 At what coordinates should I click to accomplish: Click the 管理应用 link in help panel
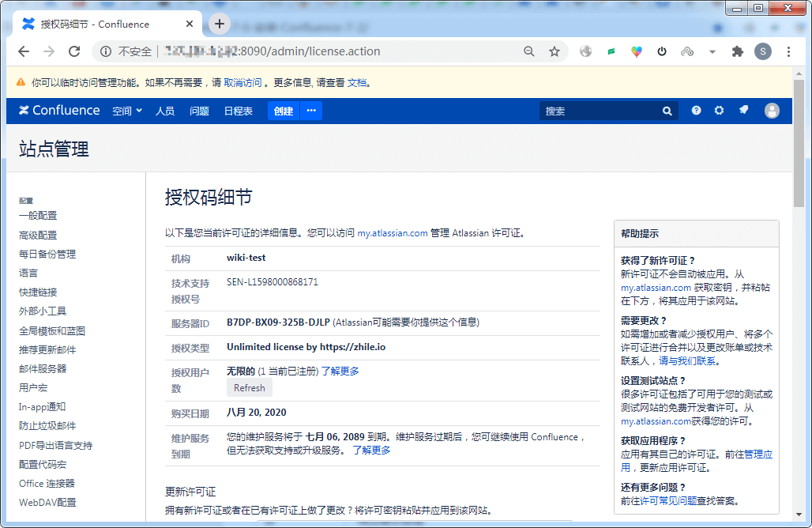point(758,454)
